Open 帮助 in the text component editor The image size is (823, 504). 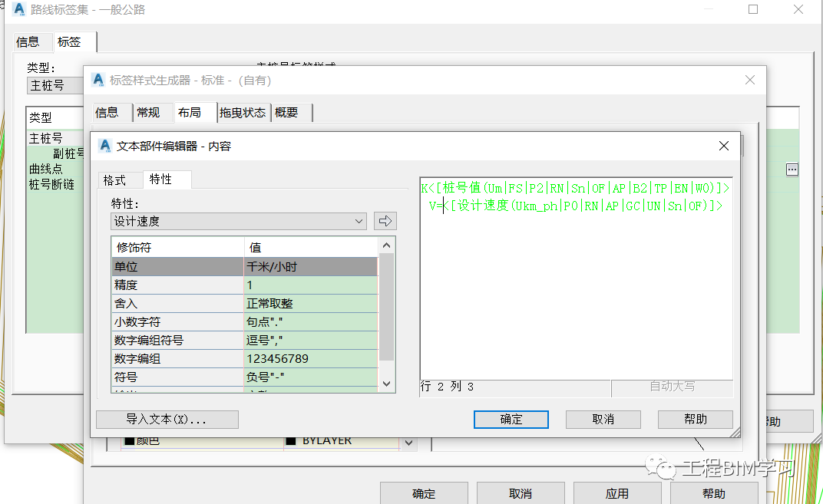click(696, 419)
